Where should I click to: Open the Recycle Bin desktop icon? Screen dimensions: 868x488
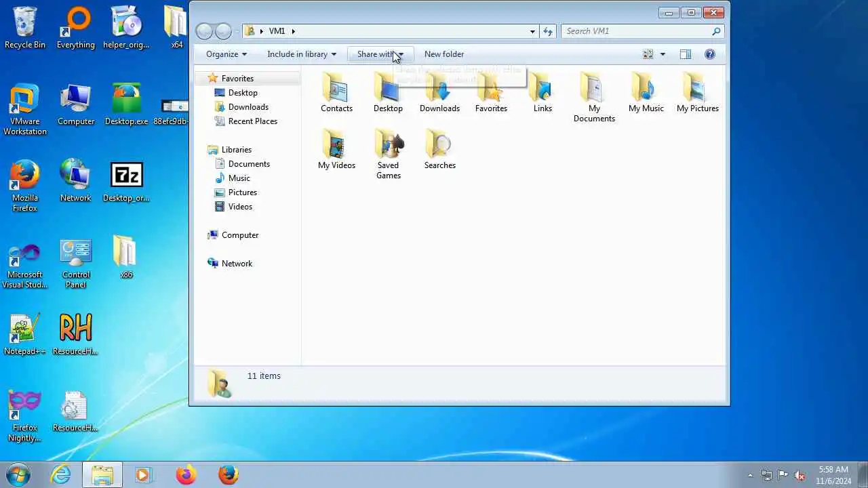point(25,28)
